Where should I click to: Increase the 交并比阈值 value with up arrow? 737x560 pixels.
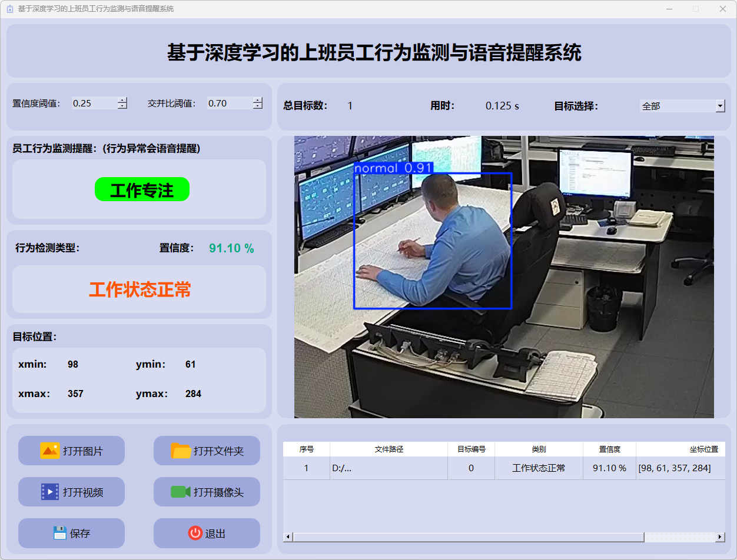(x=258, y=100)
